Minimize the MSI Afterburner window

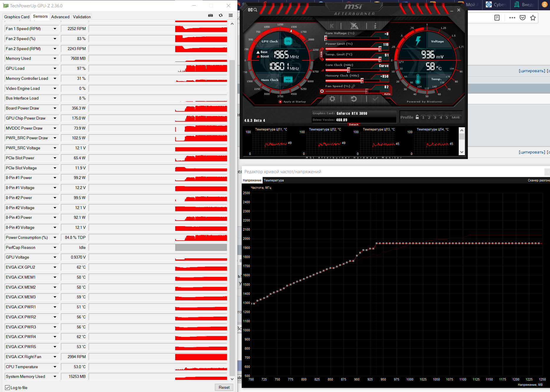(452, 11)
